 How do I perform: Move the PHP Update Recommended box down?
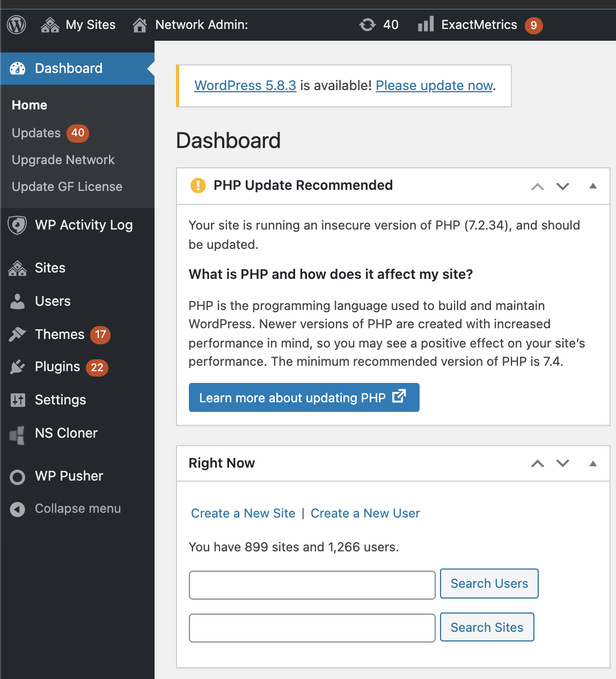[562, 186]
